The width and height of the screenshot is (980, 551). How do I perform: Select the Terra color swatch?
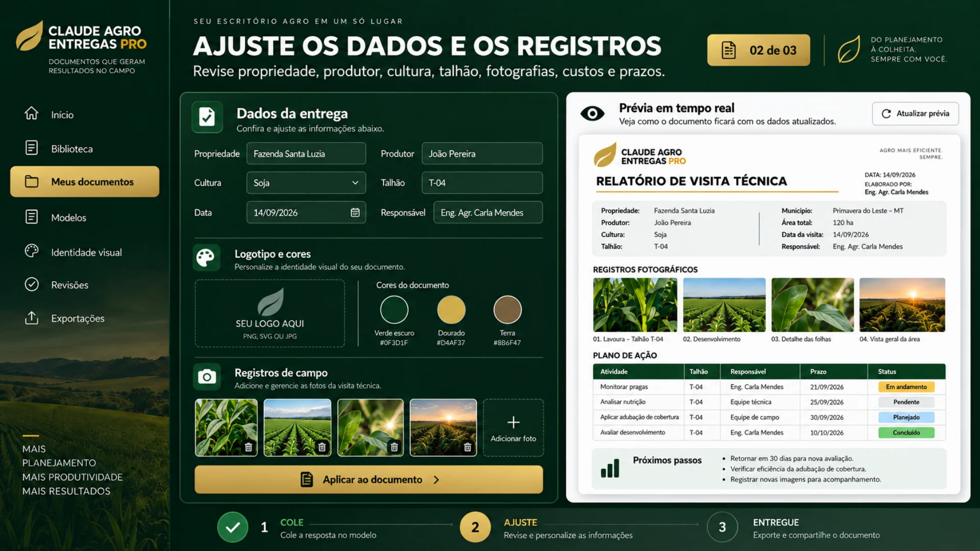pyautogui.click(x=507, y=310)
